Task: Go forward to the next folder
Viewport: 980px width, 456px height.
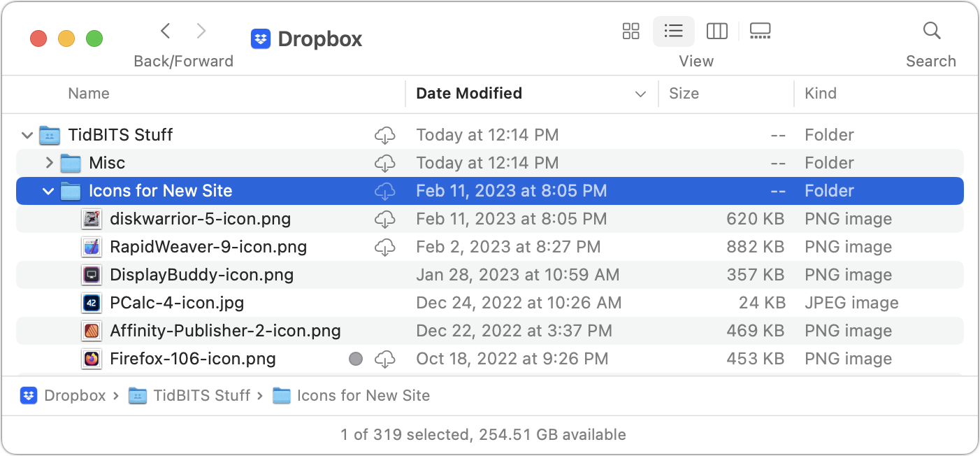Action: 201,31
